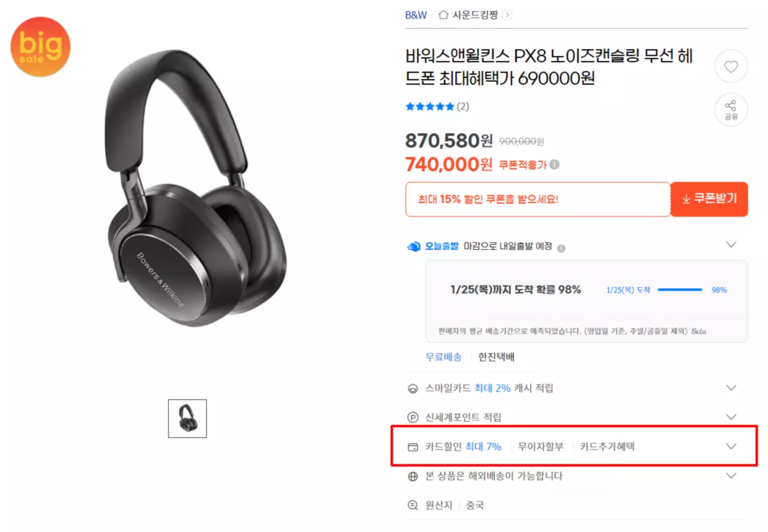Screen dimensions: 768x532
Task: Click the home icon before 사운드킹짱
Action: click(x=443, y=15)
